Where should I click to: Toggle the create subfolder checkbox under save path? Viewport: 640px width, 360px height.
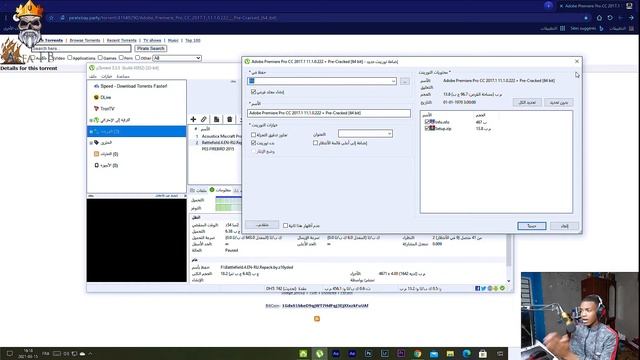[x=253, y=92]
